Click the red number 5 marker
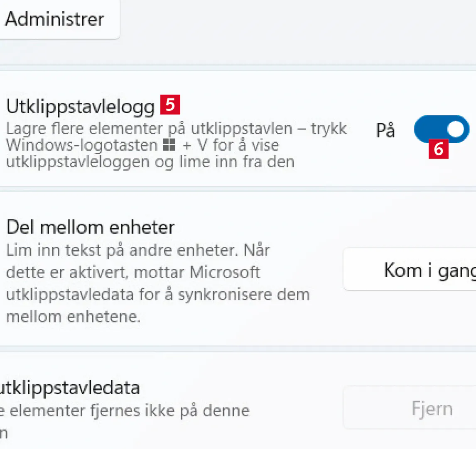Image resolution: width=476 pixels, height=449 pixels. click(x=170, y=105)
